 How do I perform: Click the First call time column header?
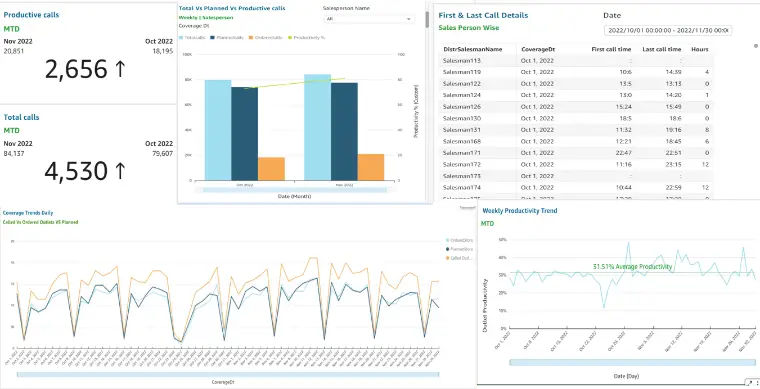[611, 49]
